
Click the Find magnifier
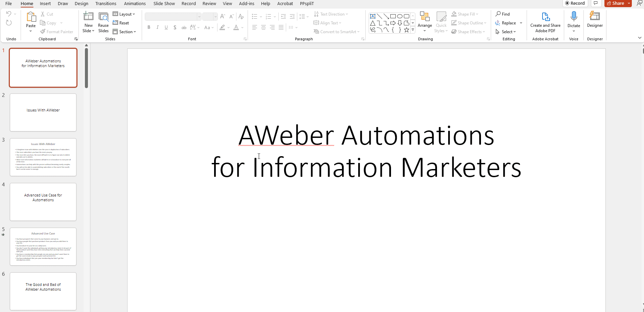pos(503,14)
